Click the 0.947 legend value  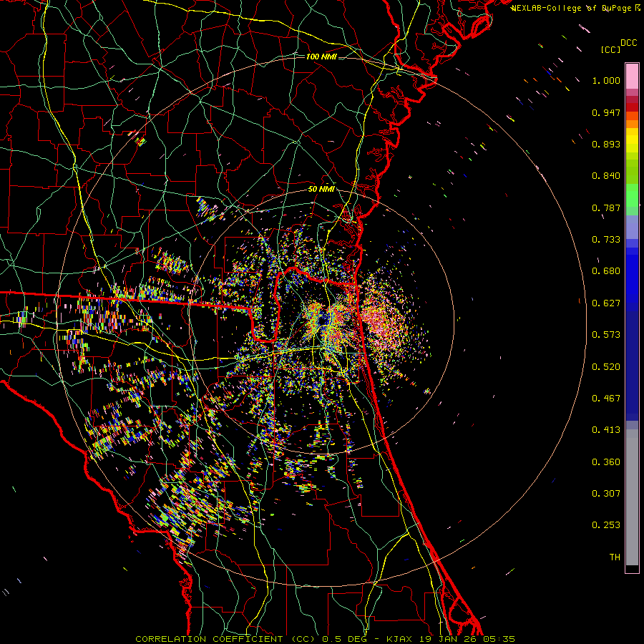[606, 113]
